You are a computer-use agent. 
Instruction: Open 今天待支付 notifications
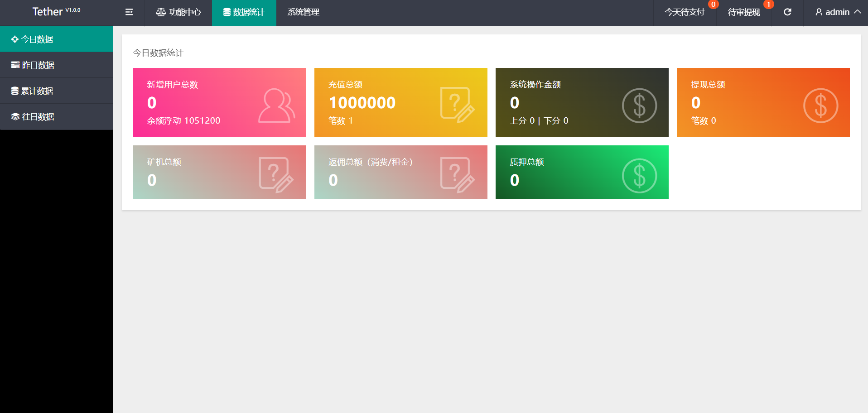685,12
